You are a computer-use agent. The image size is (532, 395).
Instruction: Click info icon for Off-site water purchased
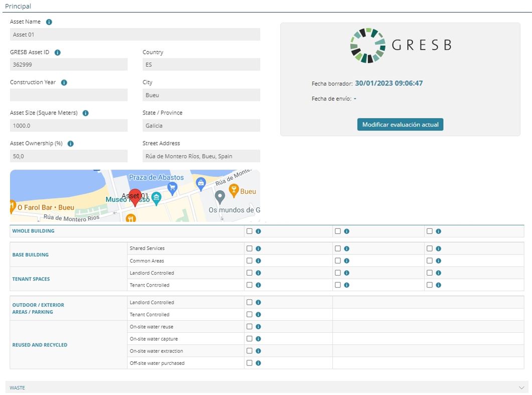[x=258, y=363]
